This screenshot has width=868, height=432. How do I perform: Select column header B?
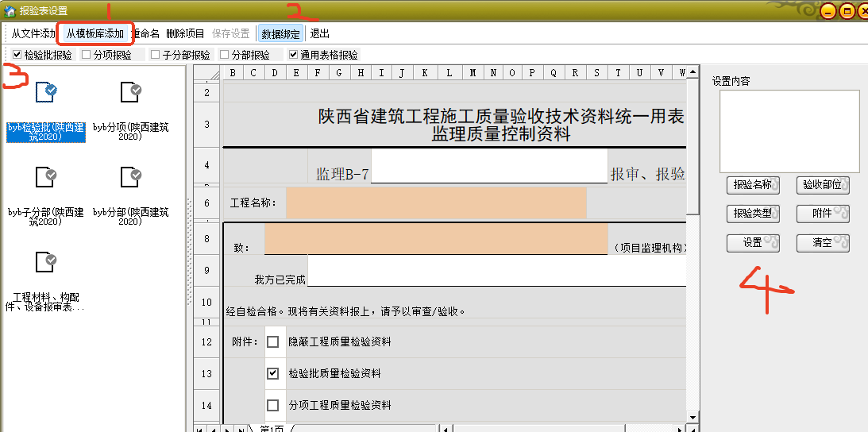pos(233,72)
